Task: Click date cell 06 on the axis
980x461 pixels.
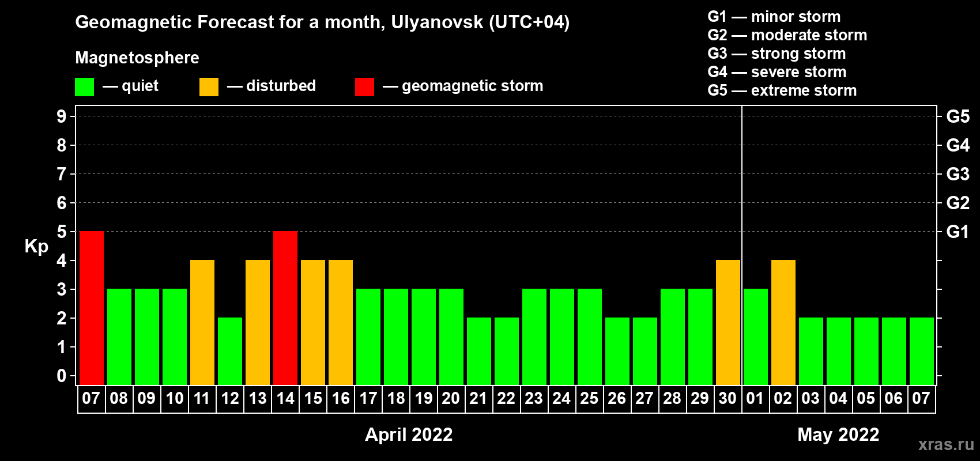Action: (894, 399)
